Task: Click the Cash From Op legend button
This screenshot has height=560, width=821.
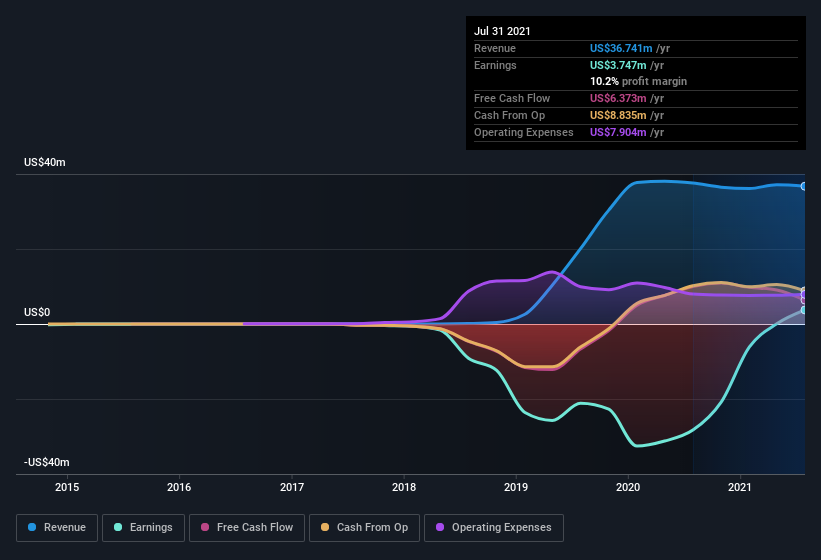Action: (x=364, y=527)
